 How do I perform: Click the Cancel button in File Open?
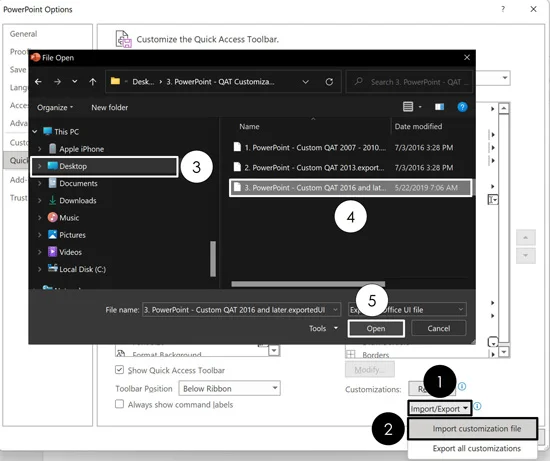[x=438, y=328]
